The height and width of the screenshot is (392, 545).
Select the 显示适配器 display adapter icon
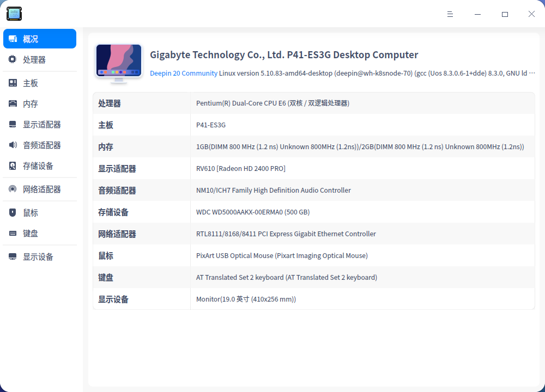[12, 124]
